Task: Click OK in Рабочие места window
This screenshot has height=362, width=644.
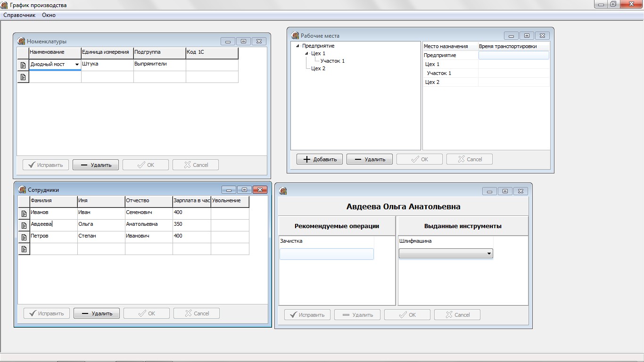Action: 420,159
